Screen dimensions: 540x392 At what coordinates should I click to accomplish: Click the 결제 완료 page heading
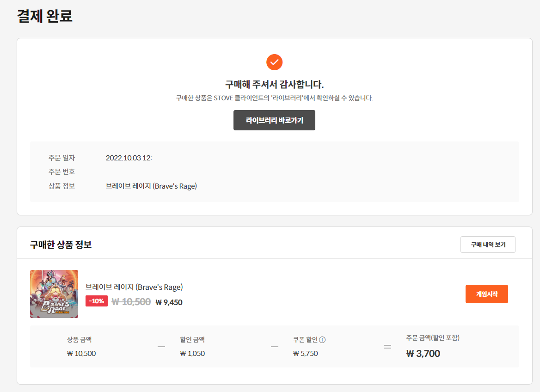(44, 16)
